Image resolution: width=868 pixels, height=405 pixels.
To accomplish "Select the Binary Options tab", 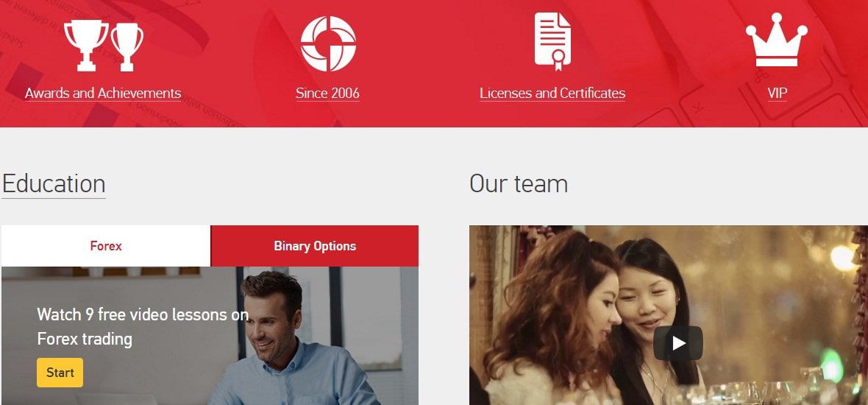I will click(x=315, y=246).
